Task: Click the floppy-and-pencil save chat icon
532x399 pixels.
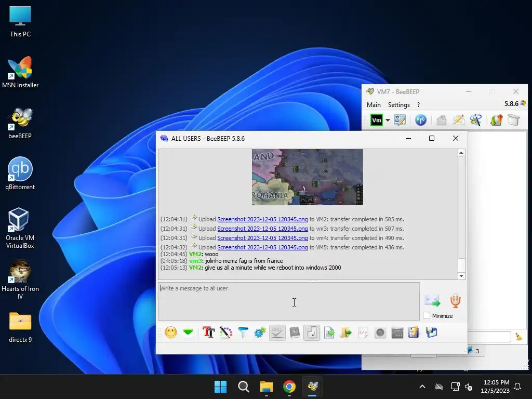Action: point(414,332)
